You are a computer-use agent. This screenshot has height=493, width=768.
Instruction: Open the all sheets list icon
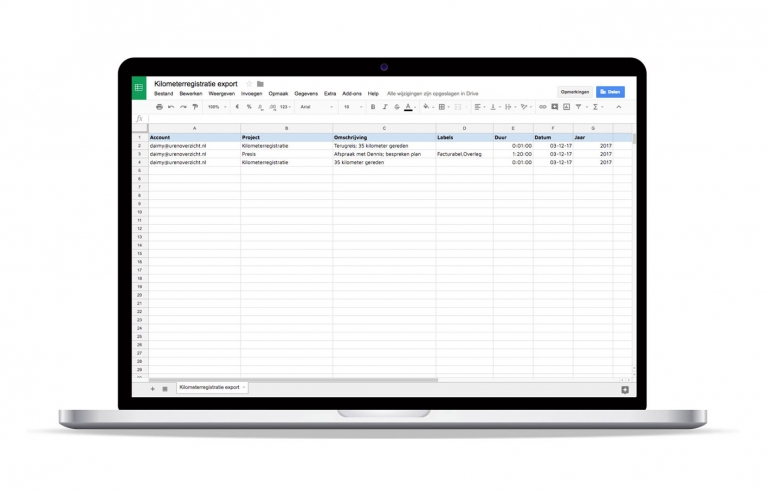165,389
